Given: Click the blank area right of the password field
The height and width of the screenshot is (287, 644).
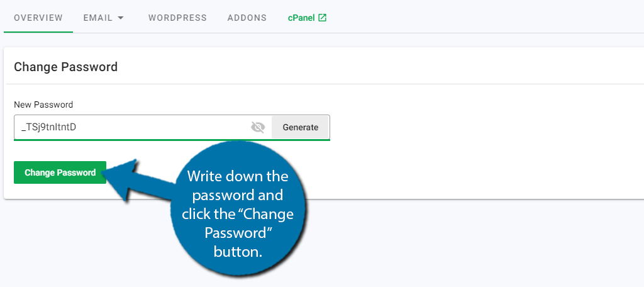Looking at the screenshot, I should pyautogui.click(x=485, y=128).
